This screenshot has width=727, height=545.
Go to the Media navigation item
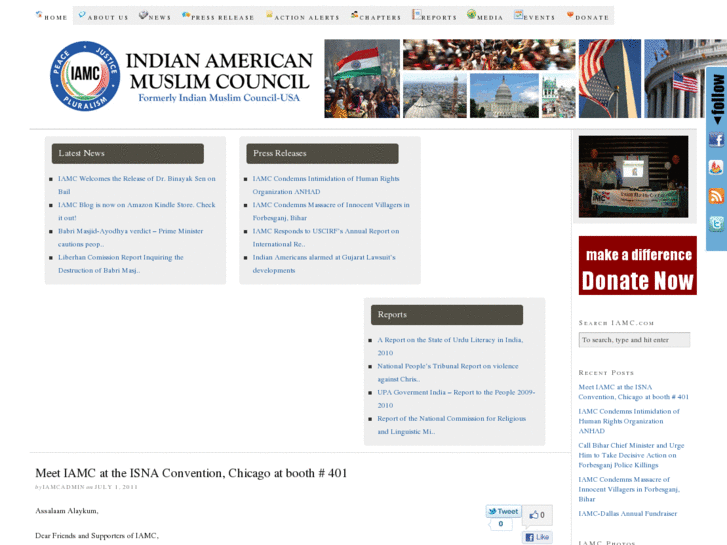485,16
